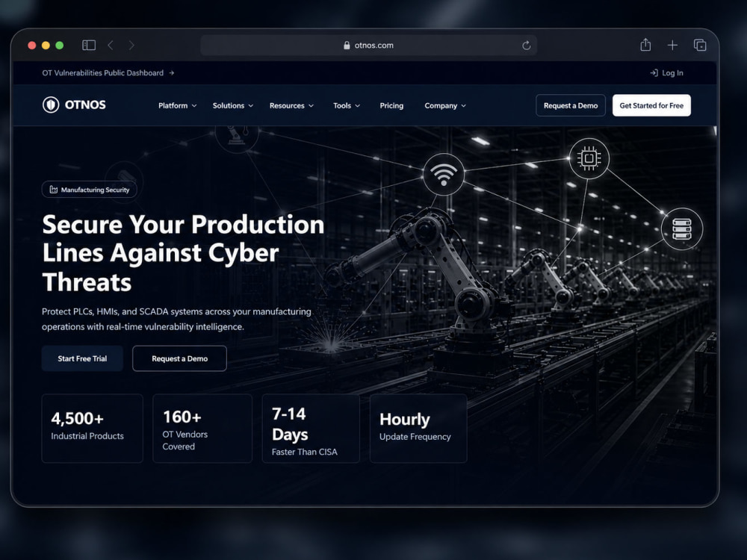Go back with the browser back arrow

[x=111, y=46]
